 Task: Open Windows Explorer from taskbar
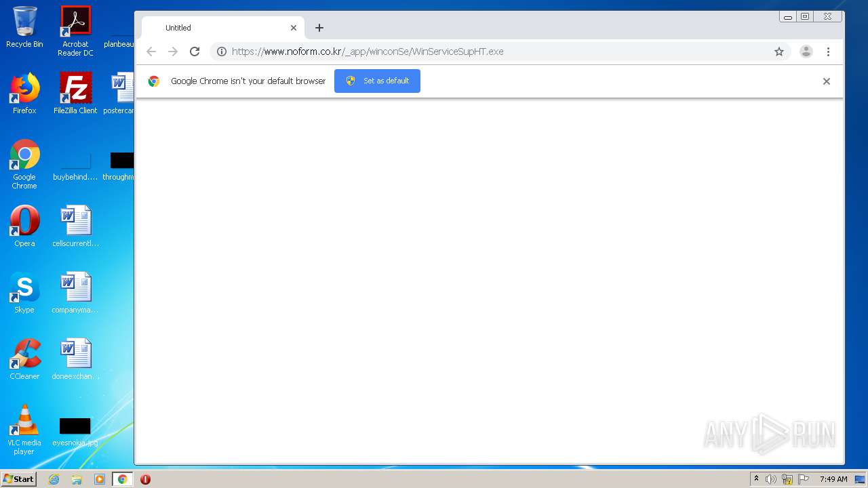[x=77, y=479]
